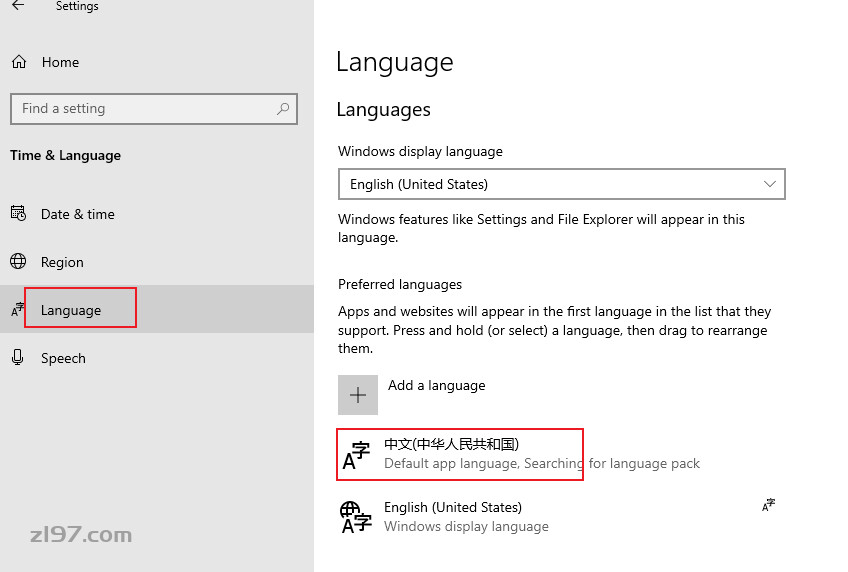This screenshot has height=572, width=848.
Task: Click the display language feature icon beside English
Action: [768, 506]
